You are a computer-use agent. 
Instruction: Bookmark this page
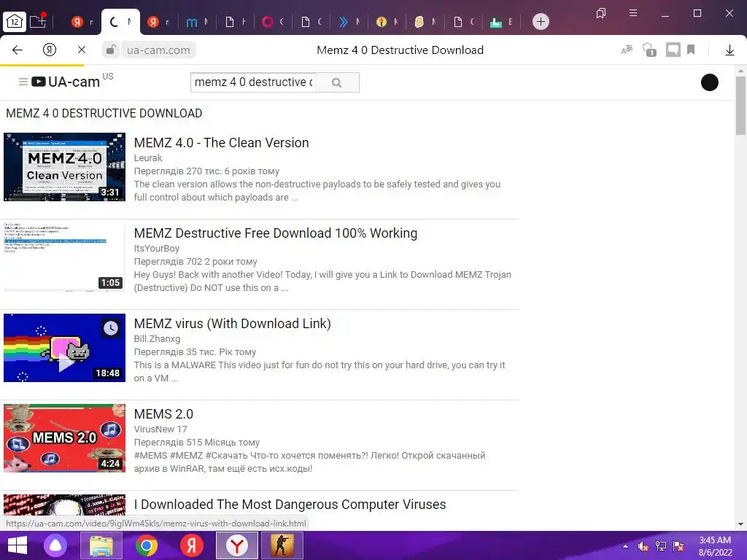coord(691,50)
